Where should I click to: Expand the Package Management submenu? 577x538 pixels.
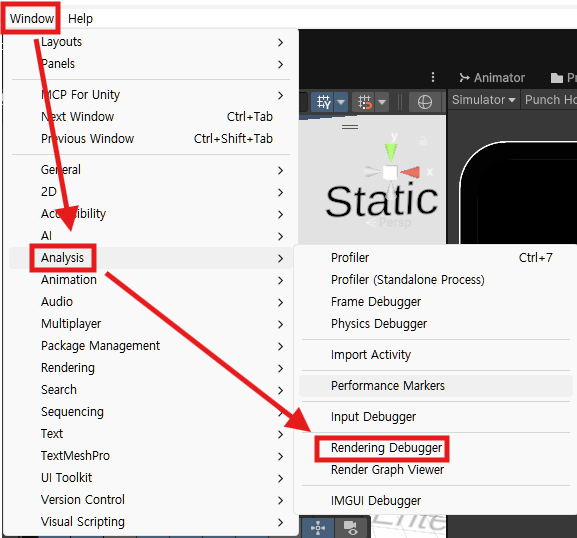pos(151,346)
